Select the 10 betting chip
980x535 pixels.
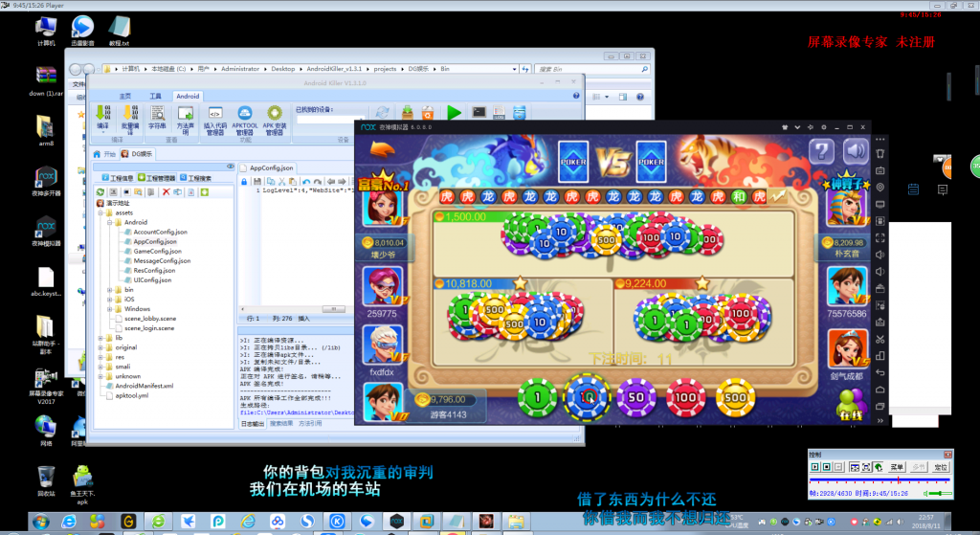[587, 397]
